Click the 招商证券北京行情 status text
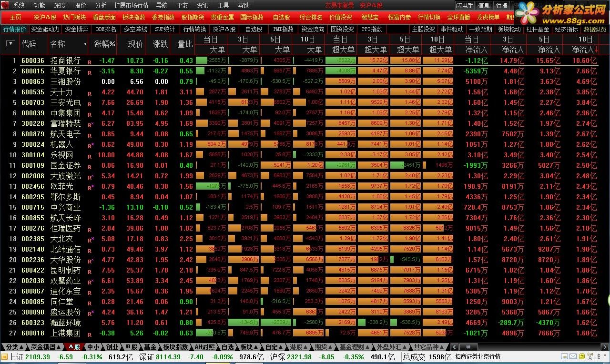 click(478, 357)
